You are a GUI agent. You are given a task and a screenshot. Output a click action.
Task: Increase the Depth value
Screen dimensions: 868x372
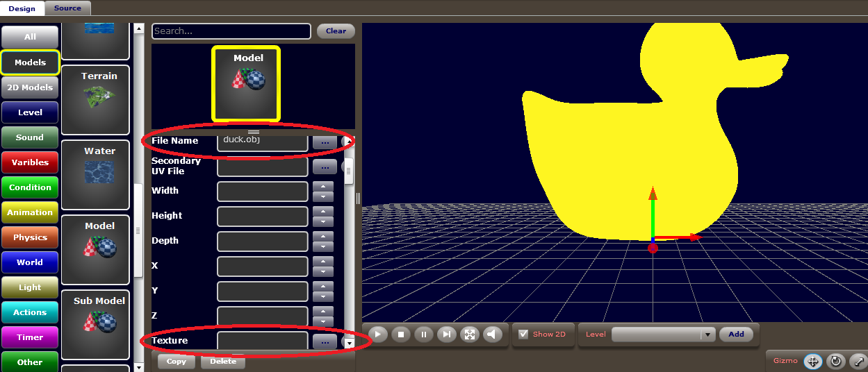(x=323, y=237)
